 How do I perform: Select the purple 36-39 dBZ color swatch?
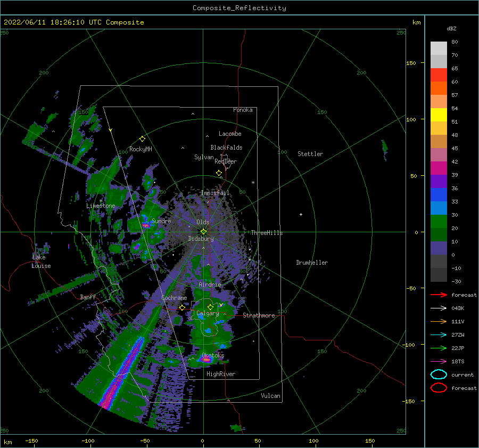[x=439, y=182]
